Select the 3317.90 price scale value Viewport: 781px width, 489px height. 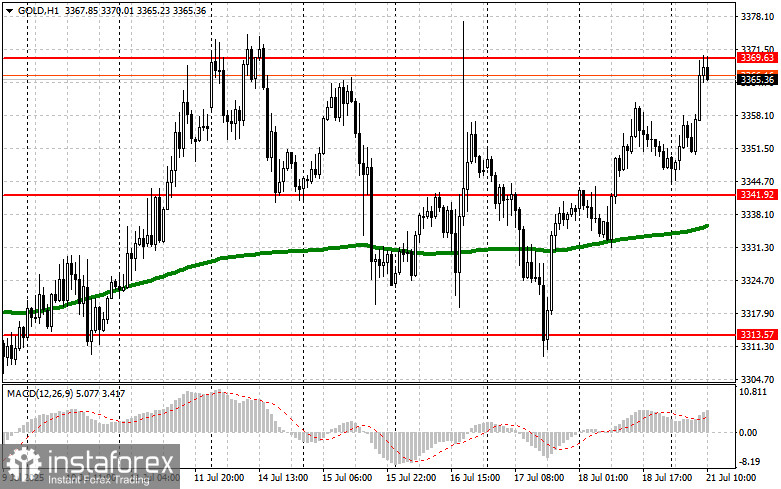coord(757,313)
